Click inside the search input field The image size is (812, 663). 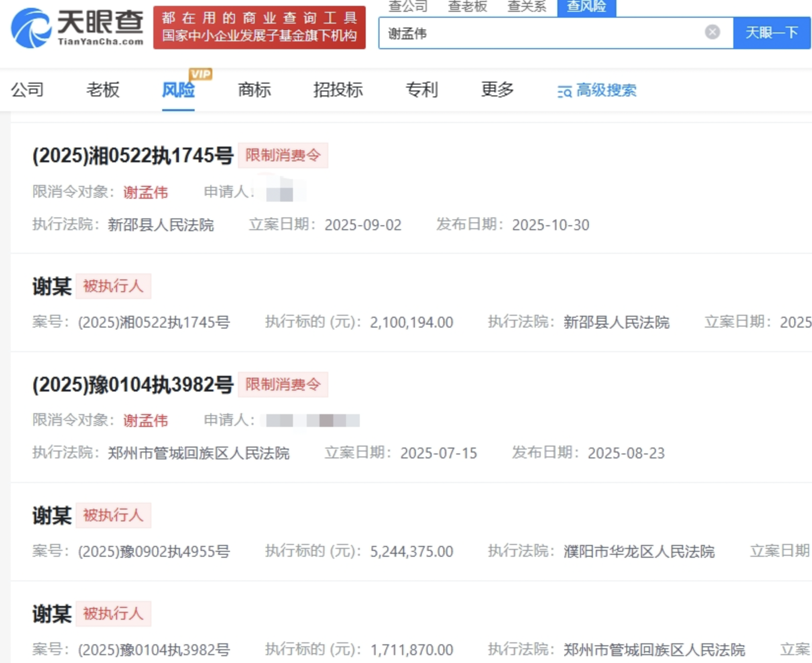click(541, 33)
